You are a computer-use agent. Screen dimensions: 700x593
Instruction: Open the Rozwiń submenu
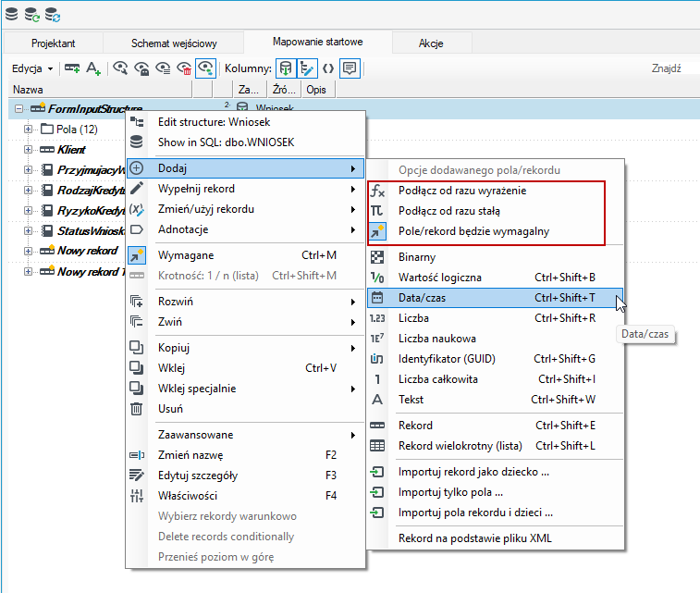(x=246, y=302)
